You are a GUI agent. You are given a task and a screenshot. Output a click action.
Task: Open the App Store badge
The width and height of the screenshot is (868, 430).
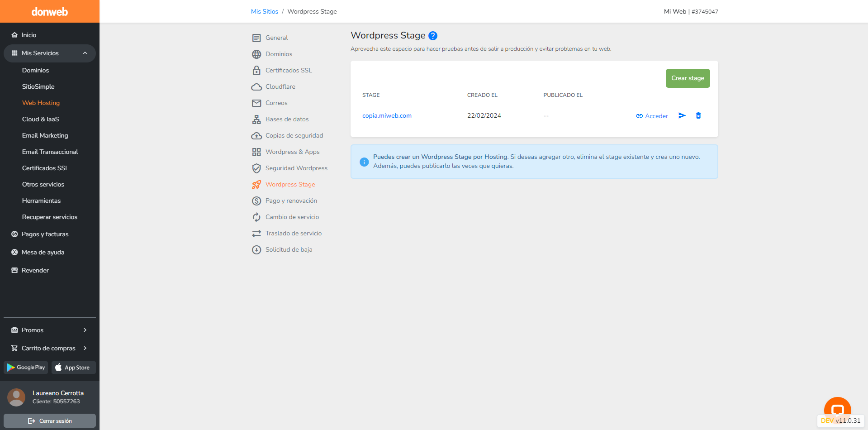click(74, 368)
